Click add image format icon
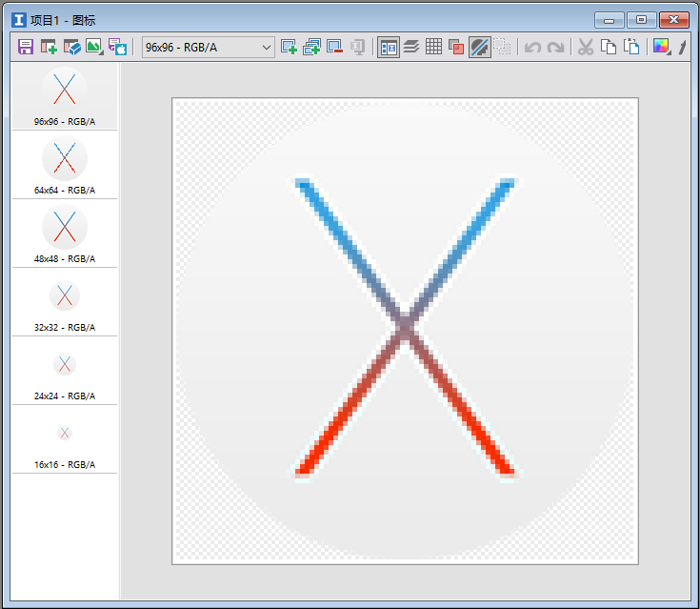 coord(289,47)
